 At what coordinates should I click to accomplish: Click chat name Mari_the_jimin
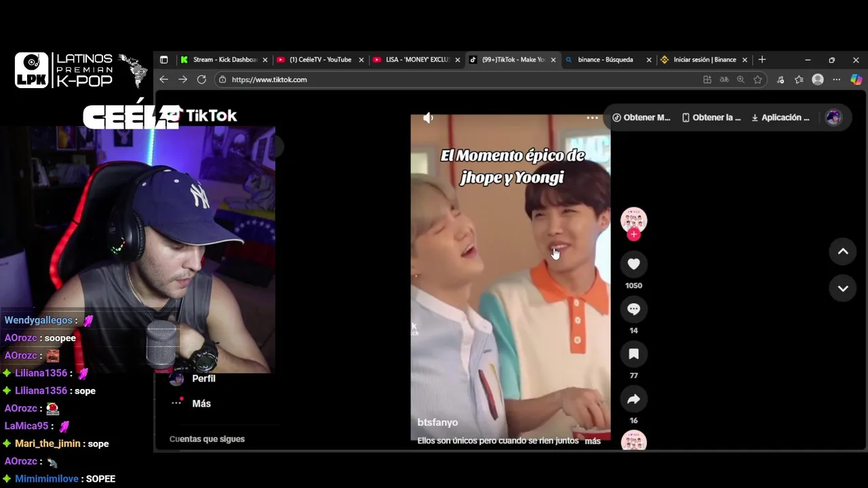47,443
